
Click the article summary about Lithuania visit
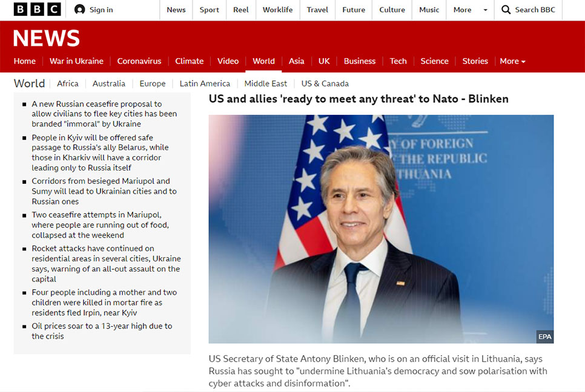click(378, 371)
